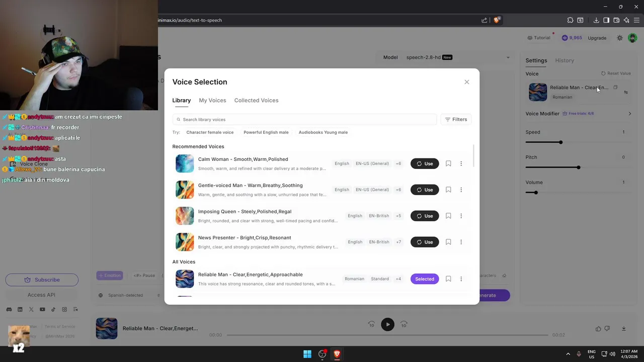Open Windows Start menu

pyautogui.click(x=307, y=354)
